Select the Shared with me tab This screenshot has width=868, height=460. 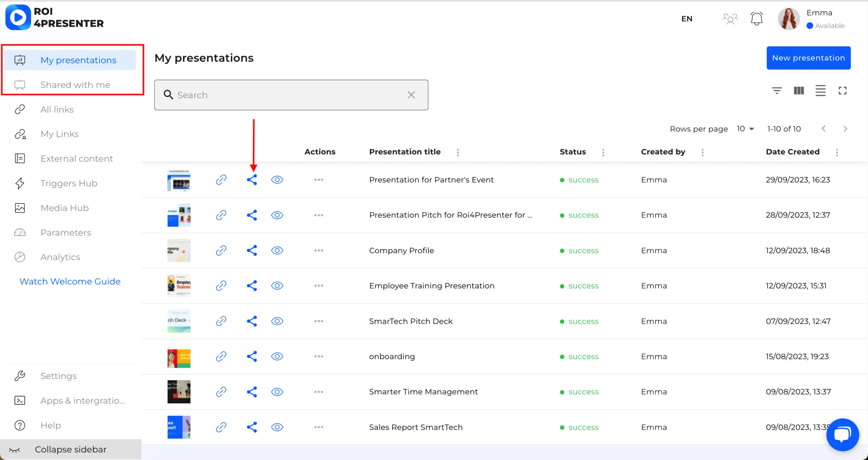pos(75,85)
